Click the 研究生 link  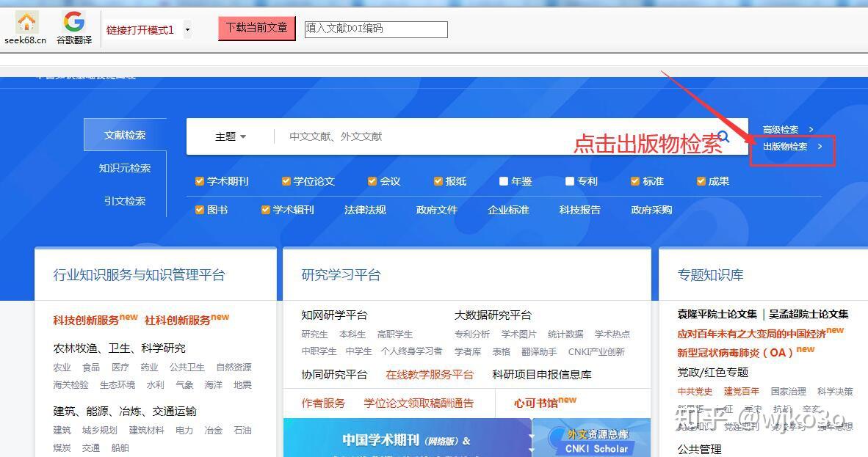314,334
